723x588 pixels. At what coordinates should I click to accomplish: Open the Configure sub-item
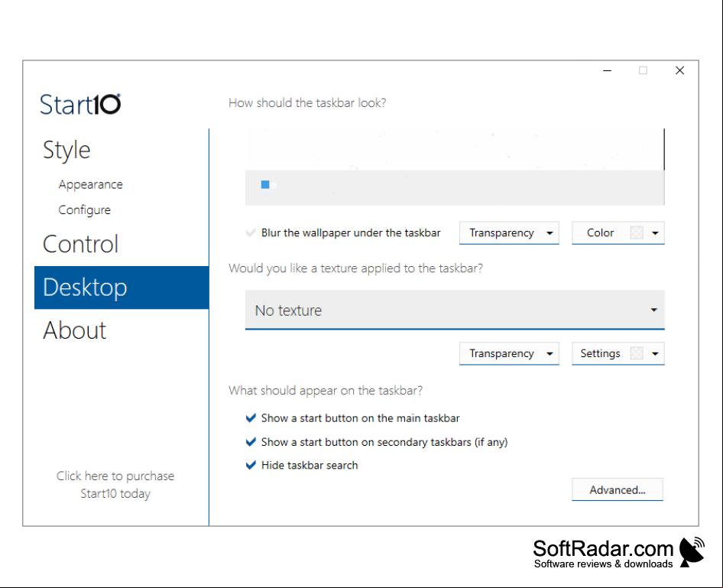[84, 210]
